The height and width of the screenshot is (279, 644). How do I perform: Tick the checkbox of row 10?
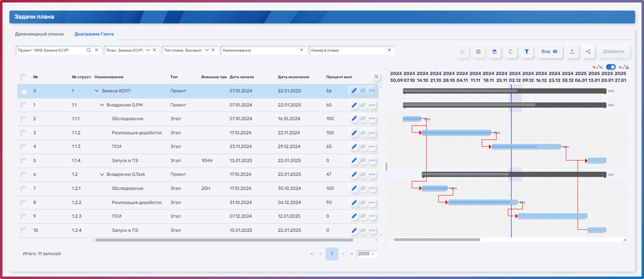[x=24, y=231]
